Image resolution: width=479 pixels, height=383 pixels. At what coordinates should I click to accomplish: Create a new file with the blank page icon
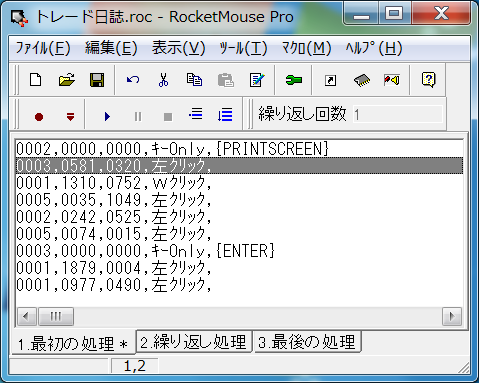tap(36, 80)
